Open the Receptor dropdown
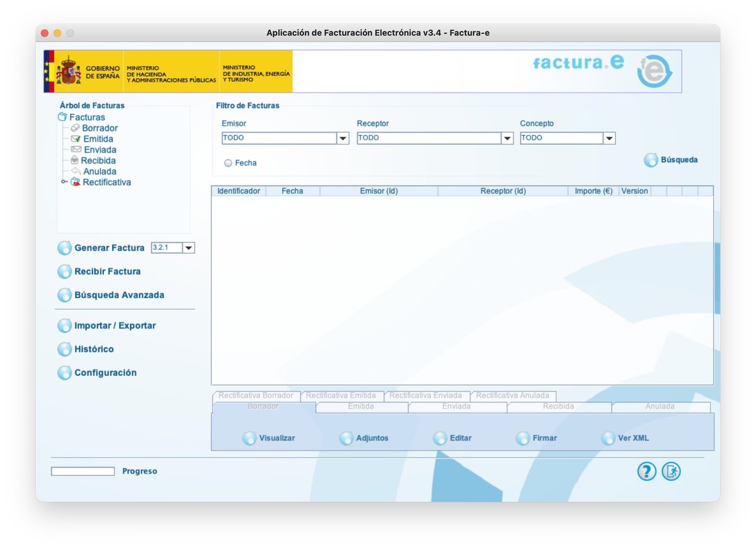This screenshot has width=756, height=549. [x=507, y=139]
